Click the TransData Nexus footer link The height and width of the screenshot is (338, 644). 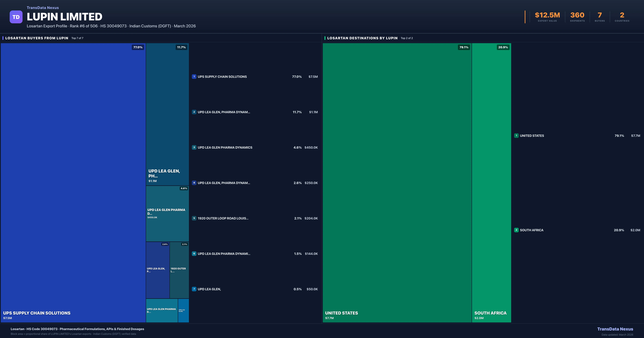[615, 329]
